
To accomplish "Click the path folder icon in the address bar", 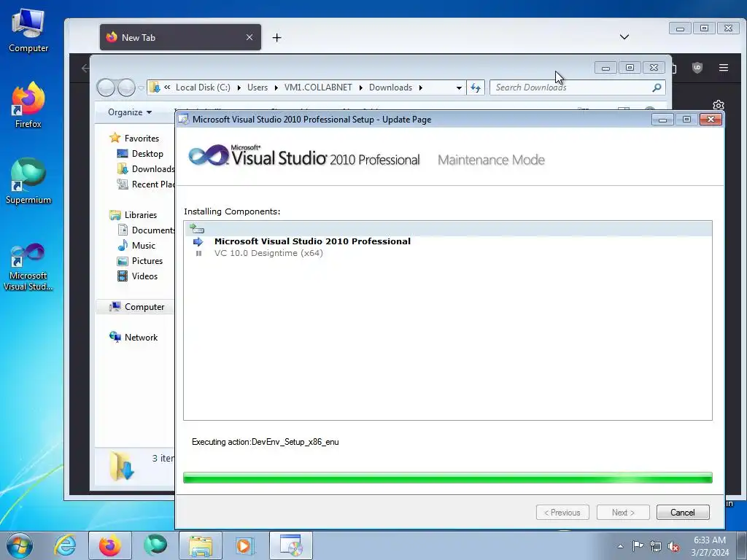I will (x=155, y=87).
